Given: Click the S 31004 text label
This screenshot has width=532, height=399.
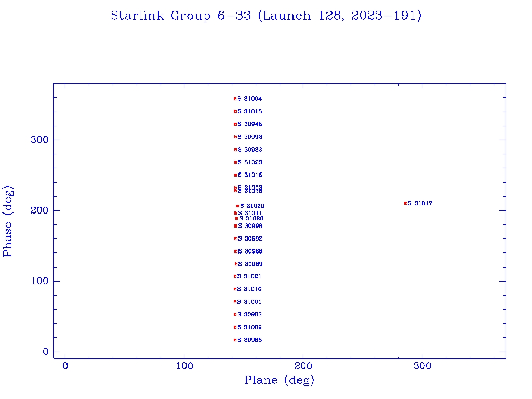Looking at the screenshot, I should (x=250, y=99).
